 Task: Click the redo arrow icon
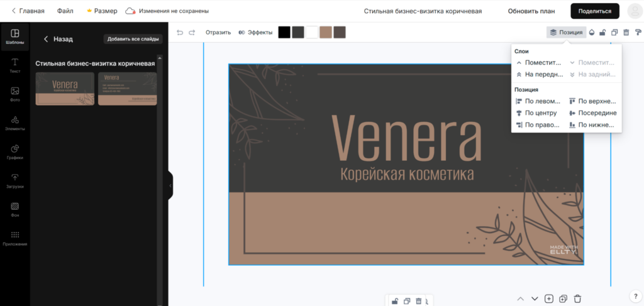[192, 33]
